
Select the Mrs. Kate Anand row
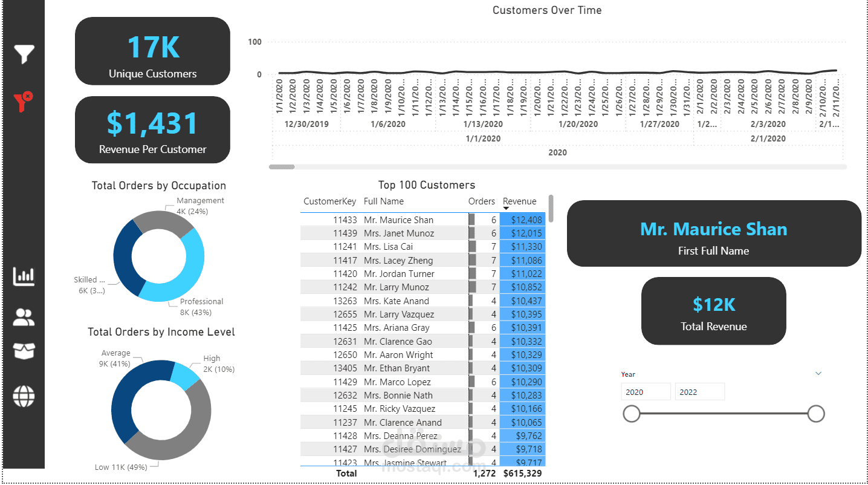423,301
